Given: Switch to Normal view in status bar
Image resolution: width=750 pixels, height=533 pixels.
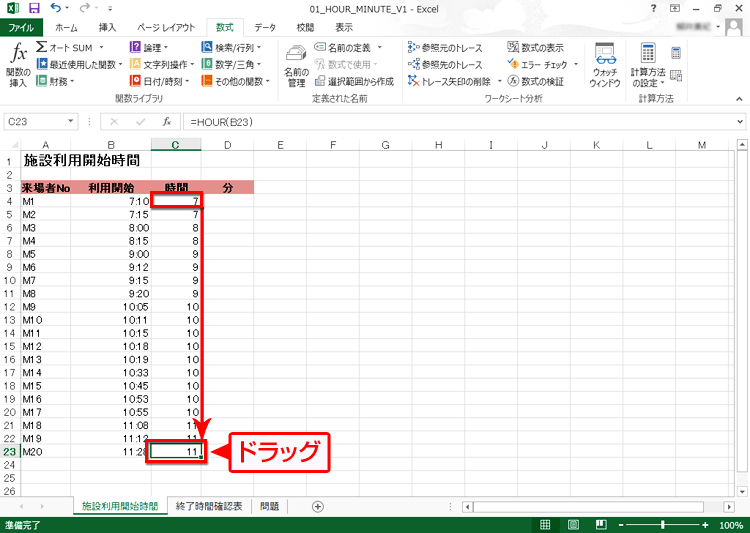Looking at the screenshot, I should pos(545,525).
